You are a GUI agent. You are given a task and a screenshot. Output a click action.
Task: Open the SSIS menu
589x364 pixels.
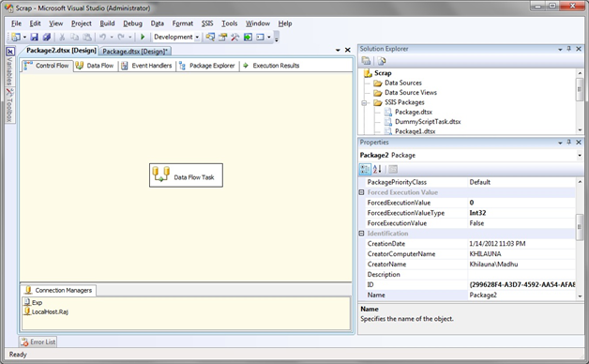pyautogui.click(x=207, y=23)
